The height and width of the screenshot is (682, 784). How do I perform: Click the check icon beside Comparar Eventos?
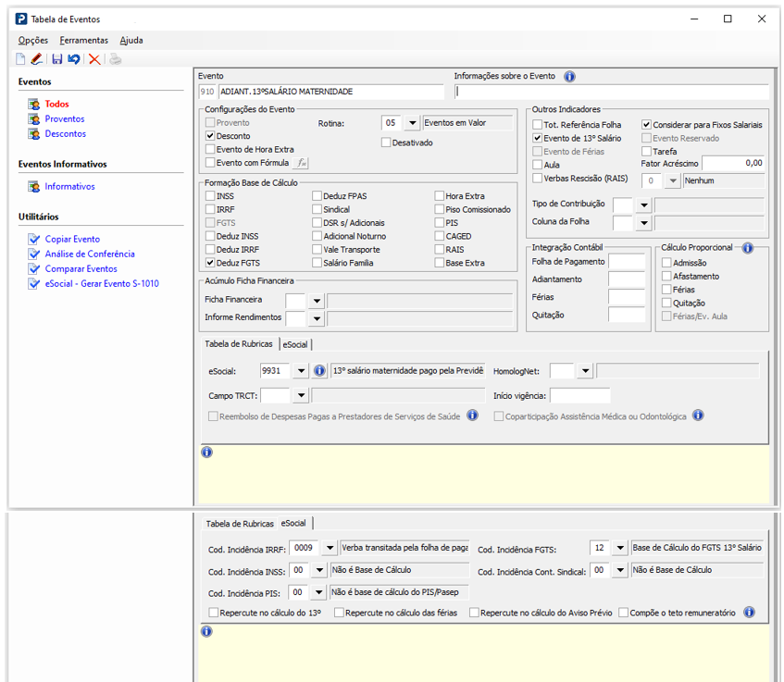click(x=33, y=269)
